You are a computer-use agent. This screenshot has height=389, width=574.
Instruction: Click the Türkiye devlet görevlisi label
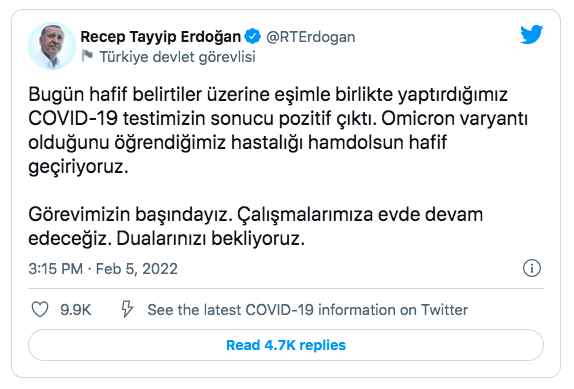(178, 57)
